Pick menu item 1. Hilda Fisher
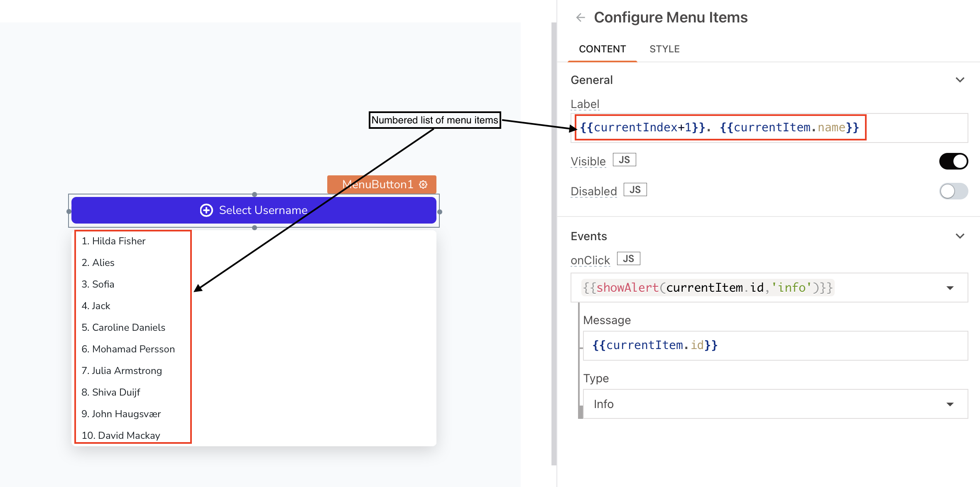Screen dimensions: 980x487 coord(113,241)
